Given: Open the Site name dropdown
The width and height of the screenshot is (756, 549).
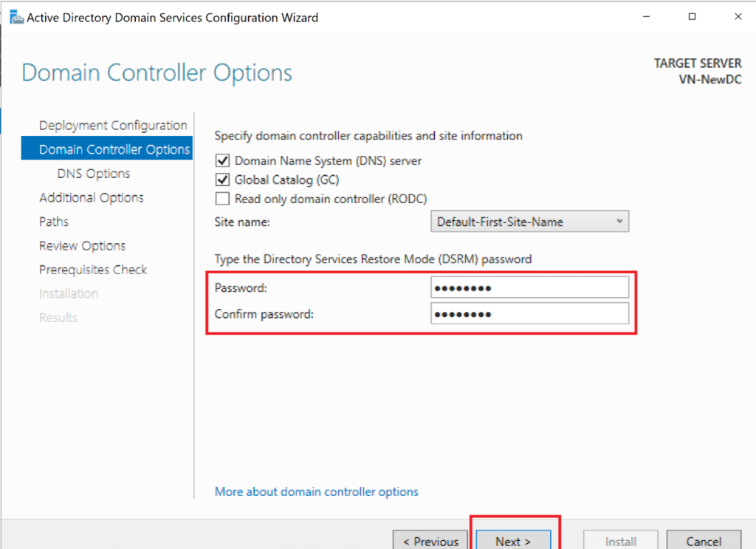Looking at the screenshot, I should pos(529,222).
